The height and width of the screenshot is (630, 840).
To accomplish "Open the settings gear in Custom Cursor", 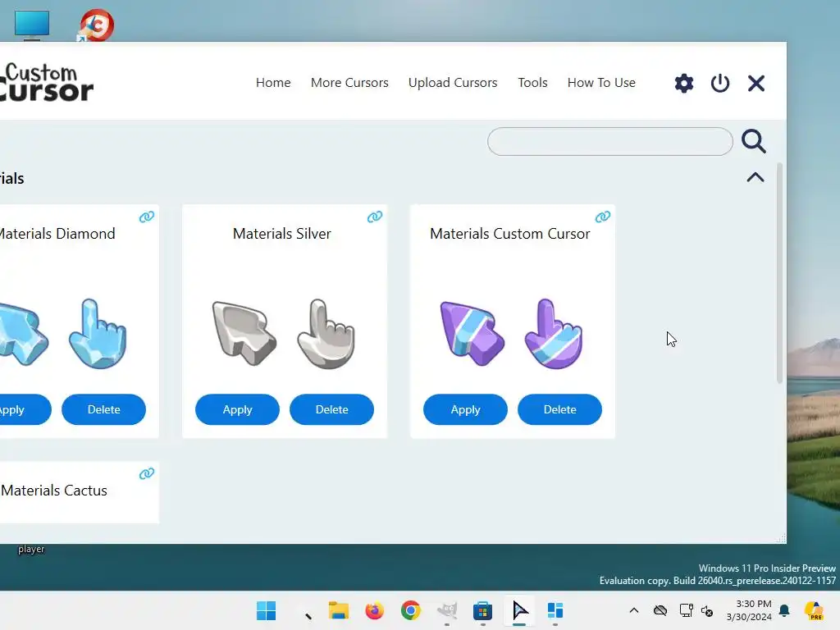I will tap(683, 83).
